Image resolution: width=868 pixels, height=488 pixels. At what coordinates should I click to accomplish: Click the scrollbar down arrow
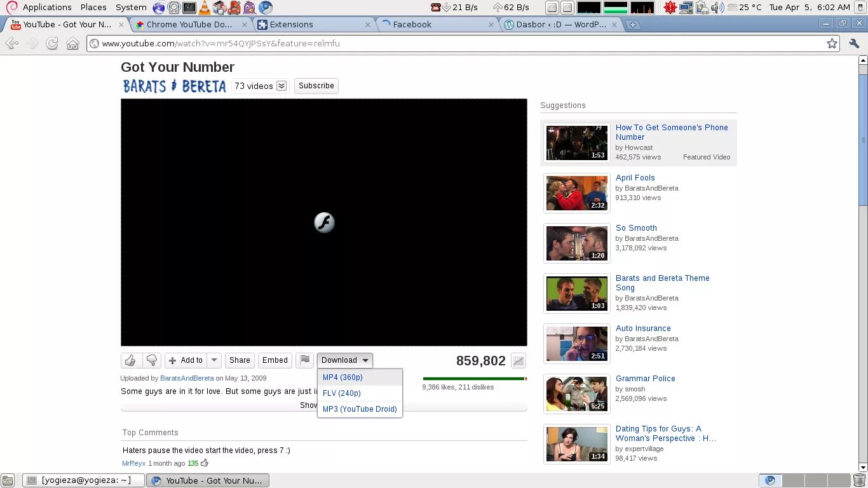[x=863, y=466]
